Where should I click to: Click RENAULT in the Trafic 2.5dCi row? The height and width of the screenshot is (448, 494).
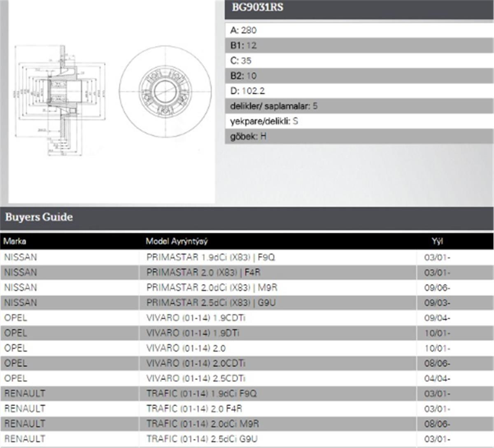click(25, 439)
